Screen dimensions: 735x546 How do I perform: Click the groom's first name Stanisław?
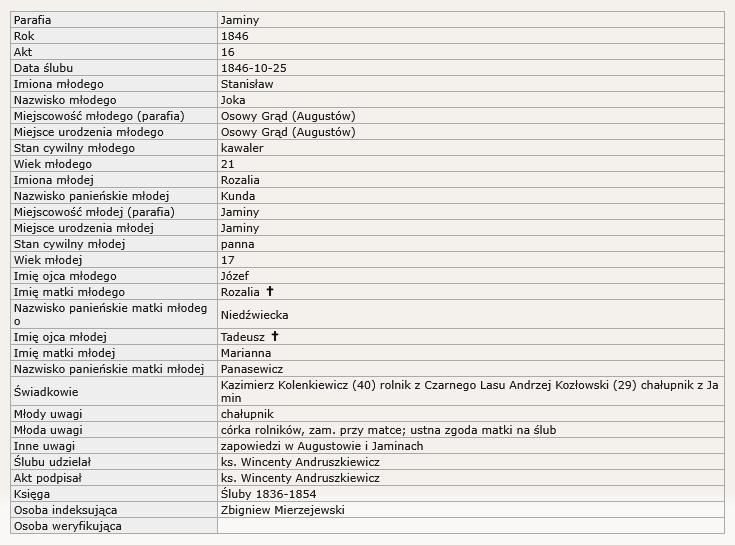click(247, 84)
